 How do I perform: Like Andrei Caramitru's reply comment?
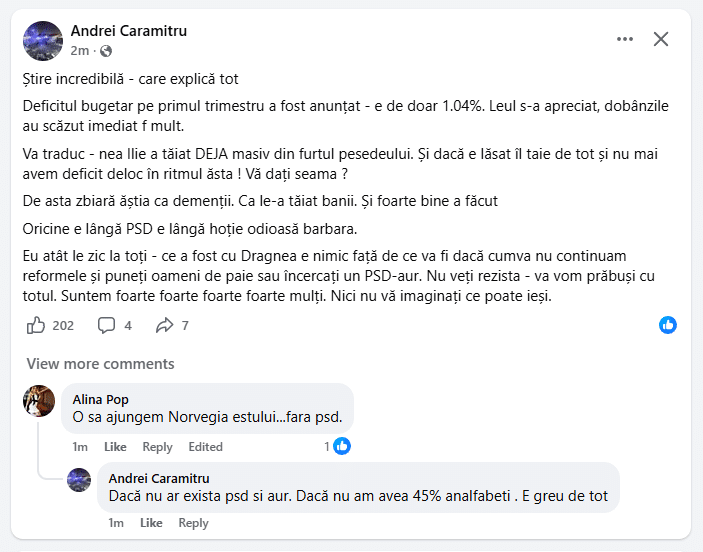pos(151,523)
